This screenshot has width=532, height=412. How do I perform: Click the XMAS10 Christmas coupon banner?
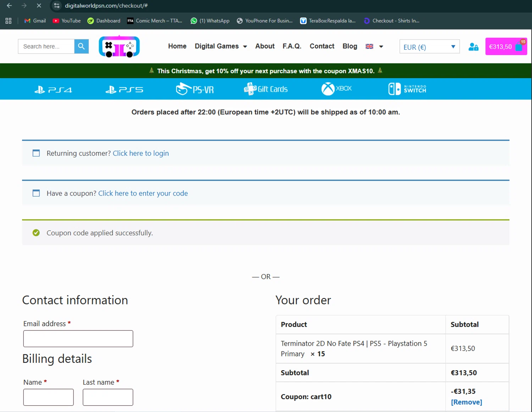tap(266, 71)
